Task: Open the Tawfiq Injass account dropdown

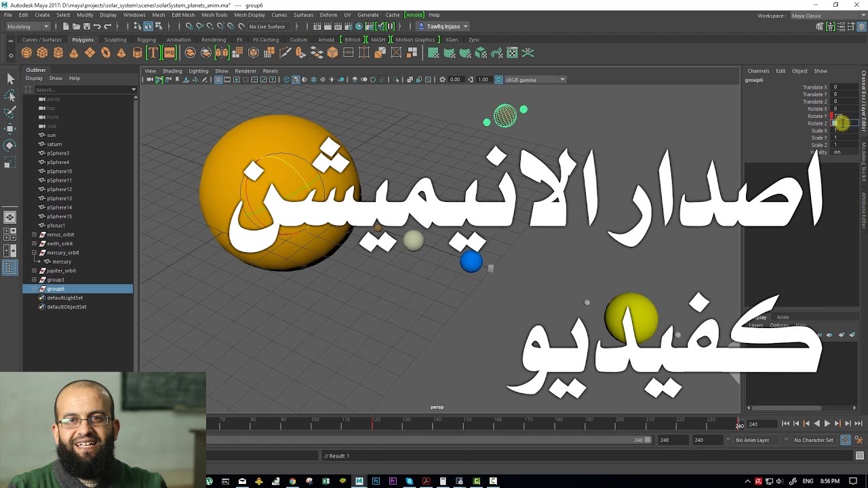Action: click(443, 26)
